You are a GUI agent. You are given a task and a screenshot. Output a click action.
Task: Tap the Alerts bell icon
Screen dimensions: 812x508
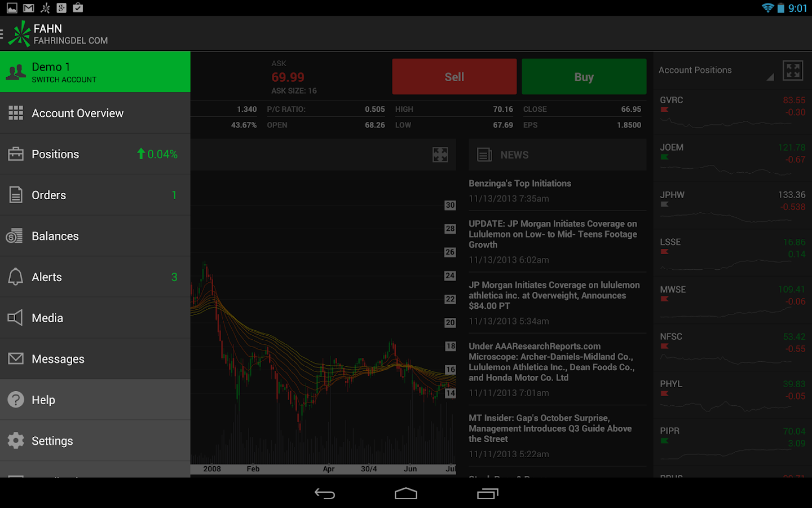coord(16,277)
